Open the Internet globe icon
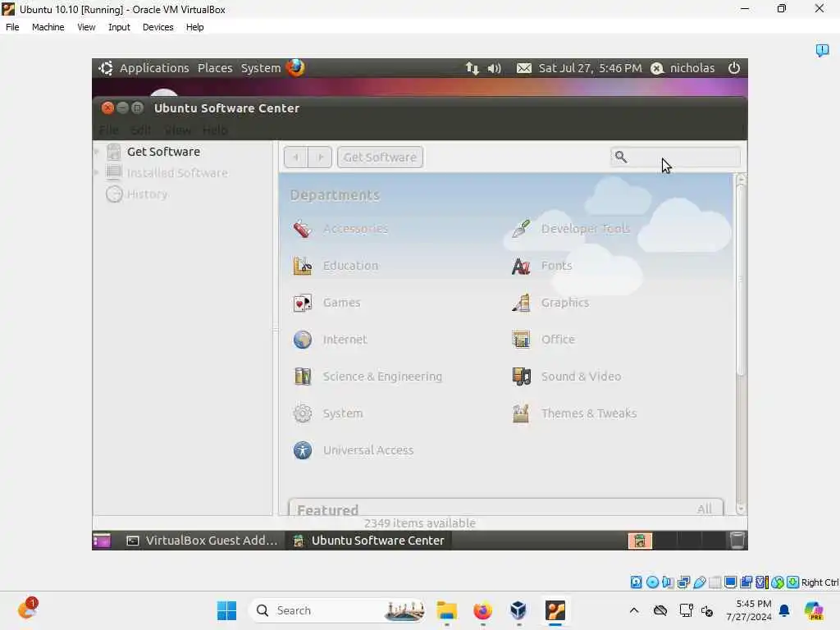This screenshot has width=840, height=630. [303, 340]
